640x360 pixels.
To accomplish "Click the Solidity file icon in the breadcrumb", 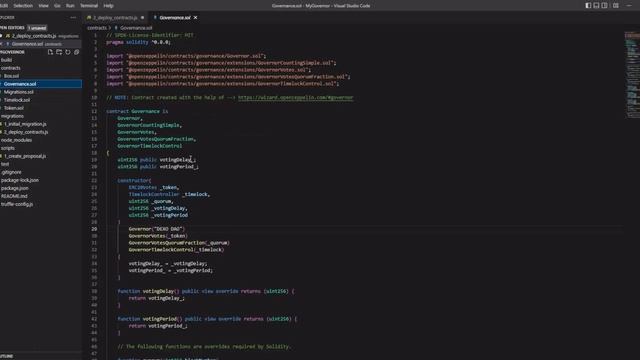I will [x=116, y=28].
